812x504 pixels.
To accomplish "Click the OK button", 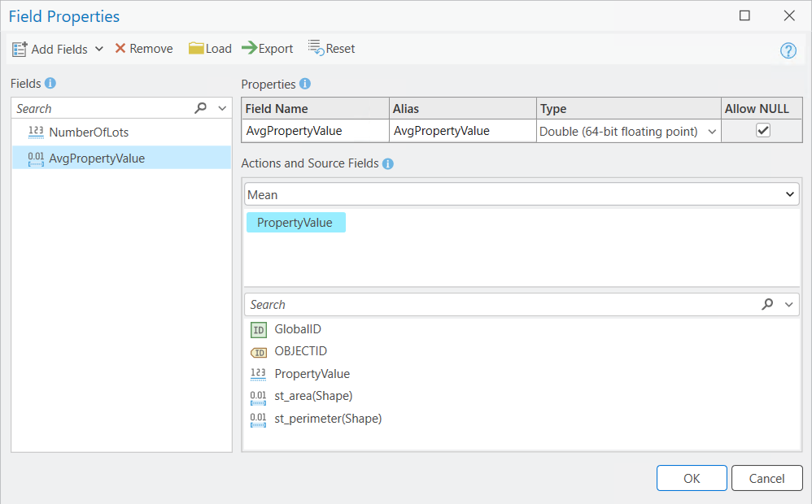I will point(692,478).
